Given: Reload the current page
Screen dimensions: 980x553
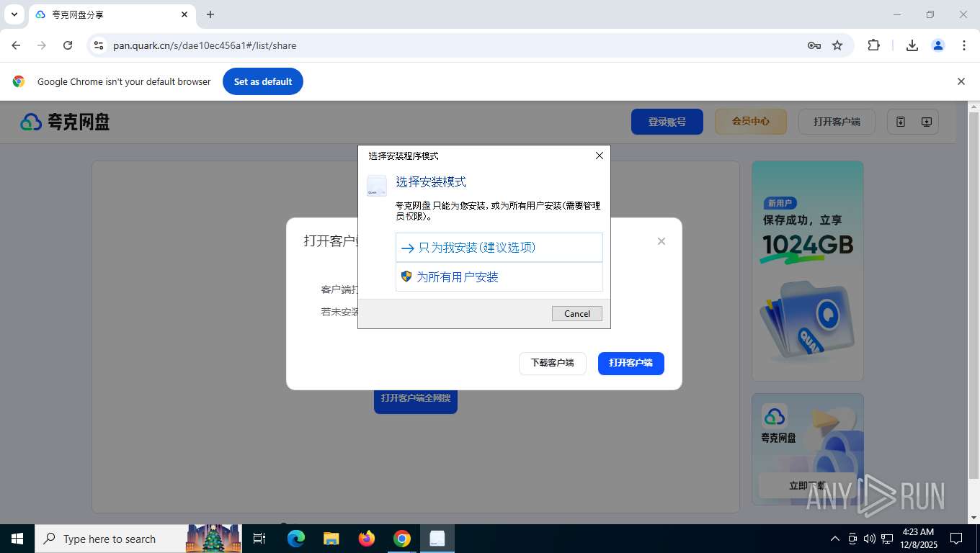Looking at the screenshot, I should pyautogui.click(x=68, y=45).
